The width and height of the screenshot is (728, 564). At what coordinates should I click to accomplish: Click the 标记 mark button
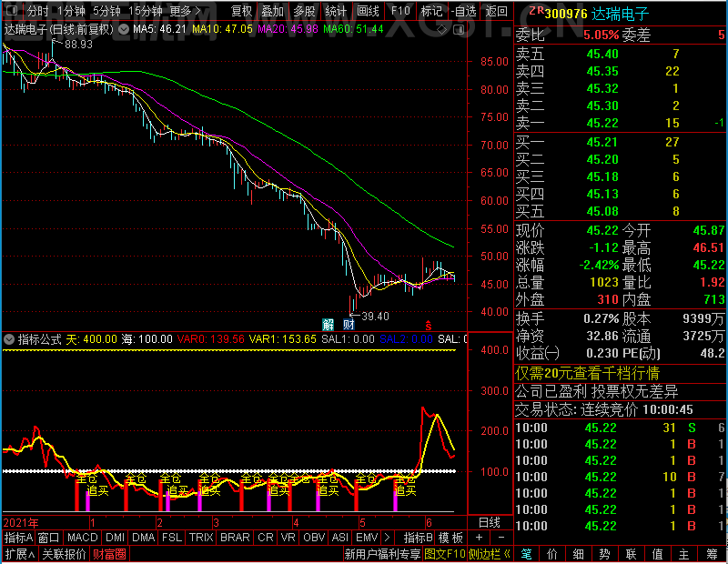click(431, 11)
